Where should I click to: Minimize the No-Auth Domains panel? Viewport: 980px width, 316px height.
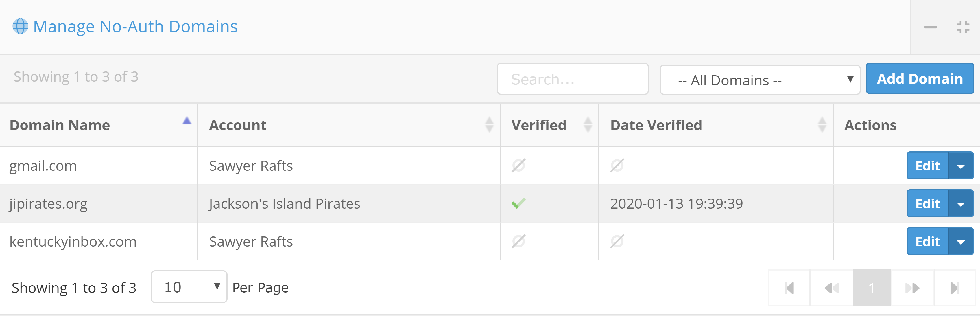tap(930, 27)
